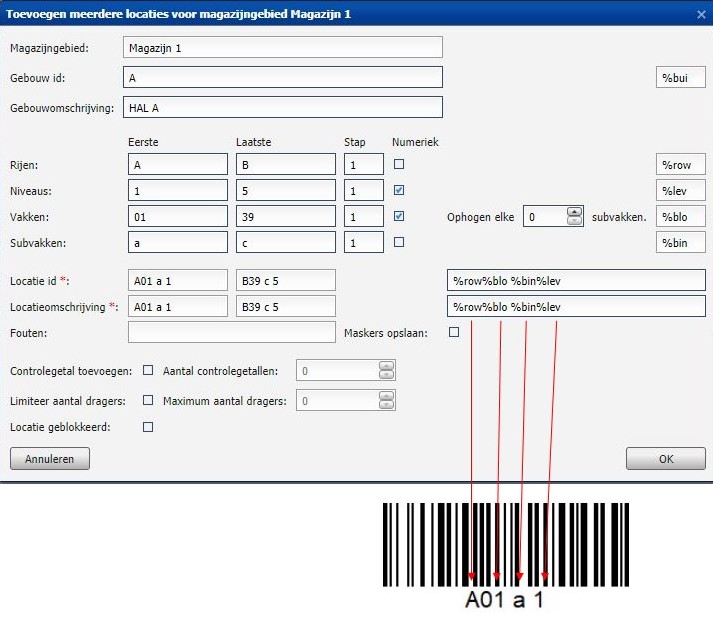The height and width of the screenshot is (622, 713).
Task: Confirm with the OK button
Action: pyautogui.click(x=666, y=458)
